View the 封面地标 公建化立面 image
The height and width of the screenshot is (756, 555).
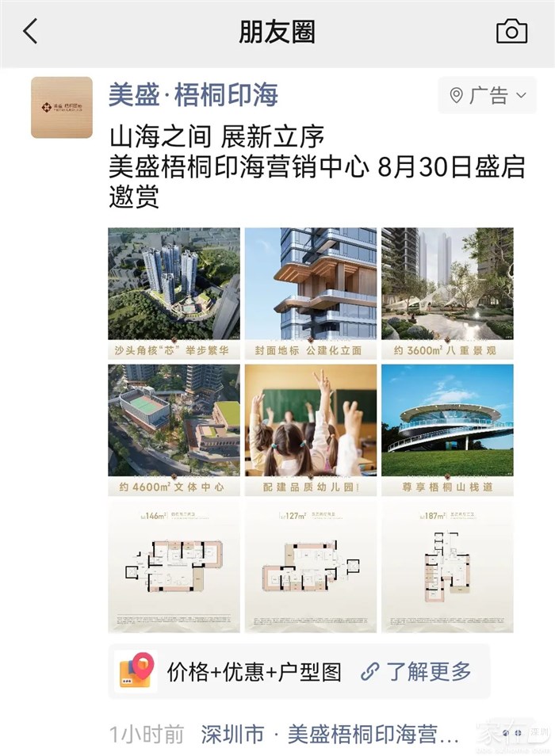(x=311, y=293)
